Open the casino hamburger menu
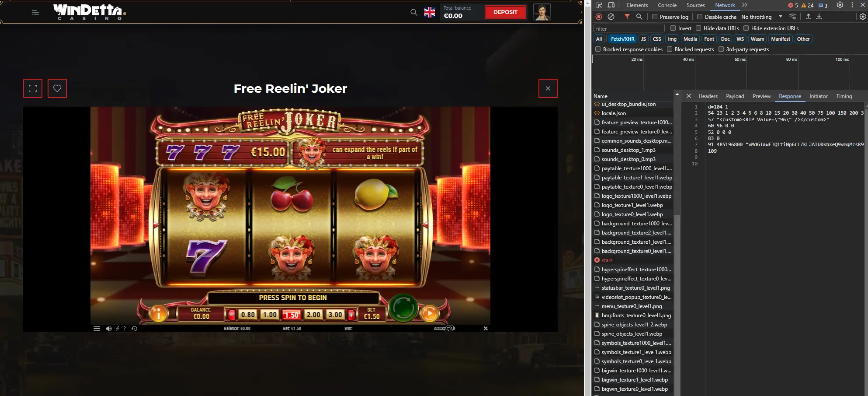The image size is (868, 396). point(35,12)
